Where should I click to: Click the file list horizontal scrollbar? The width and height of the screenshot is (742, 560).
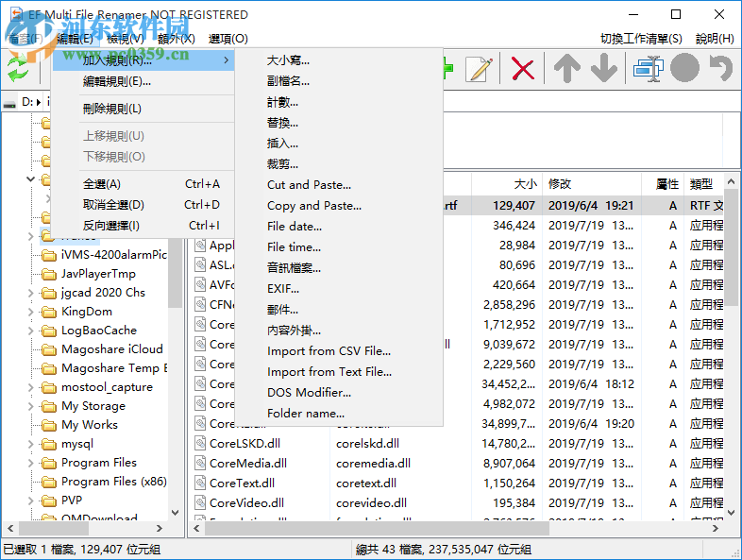(x=377, y=528)
